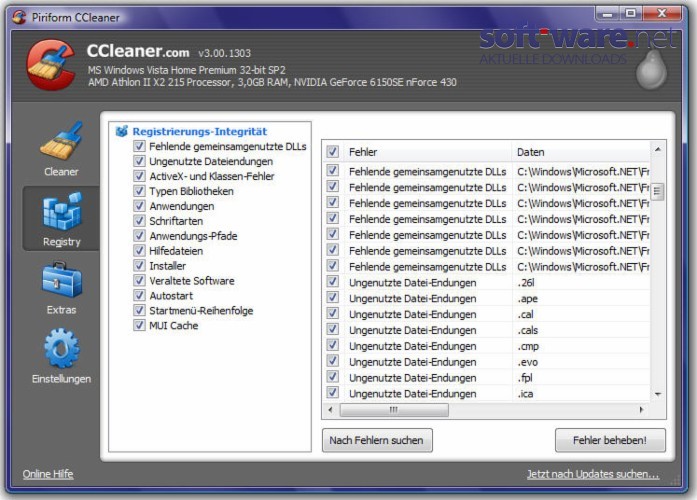Viewport: 697px width, 500px height.
Task: Open the Extras toolbox icon
Action: pyautogui.click(x=61, y=280)
